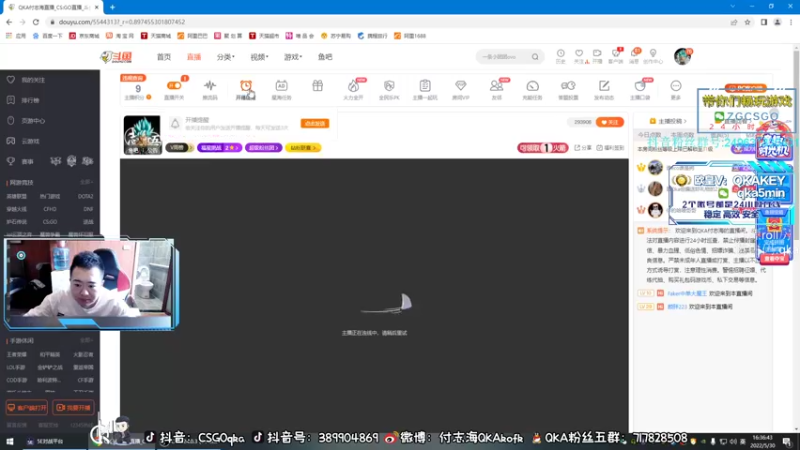The image size is (800, 450).
Task: Open 页游中心 in the sidebar
Action: [x=33, y=121]
